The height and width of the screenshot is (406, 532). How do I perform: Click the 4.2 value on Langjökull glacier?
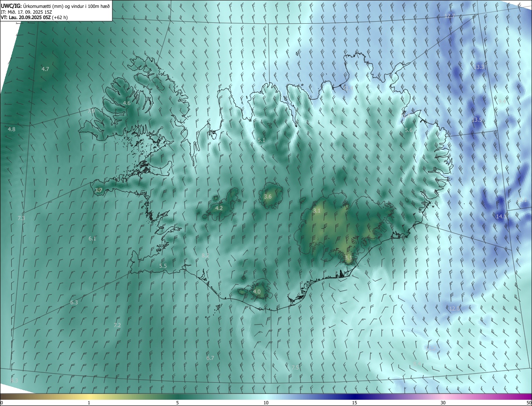(219, 208)
